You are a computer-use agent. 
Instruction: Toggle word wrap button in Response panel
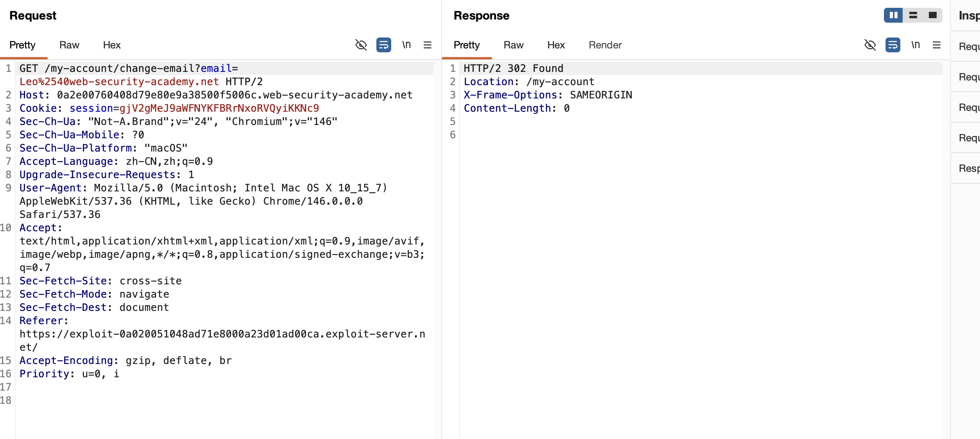coord(893,45)
